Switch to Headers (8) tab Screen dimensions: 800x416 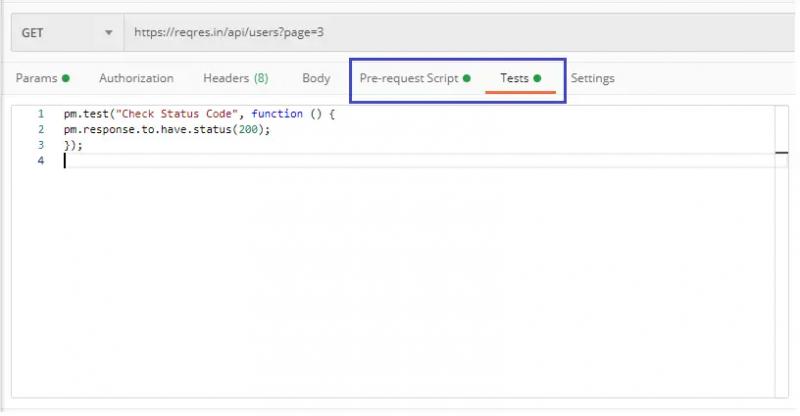pos(236,78)
